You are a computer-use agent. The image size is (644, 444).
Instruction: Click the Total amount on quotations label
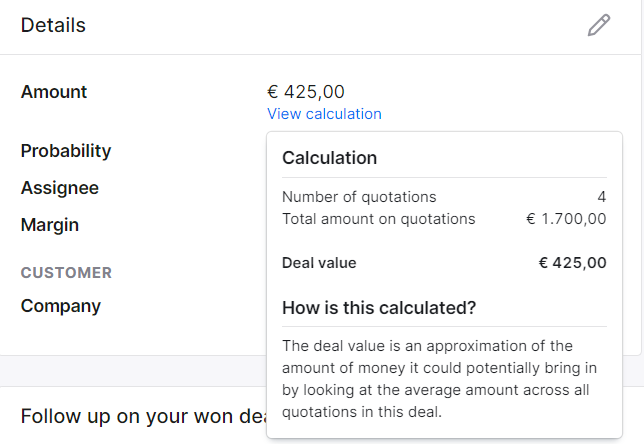coord(378,219)
